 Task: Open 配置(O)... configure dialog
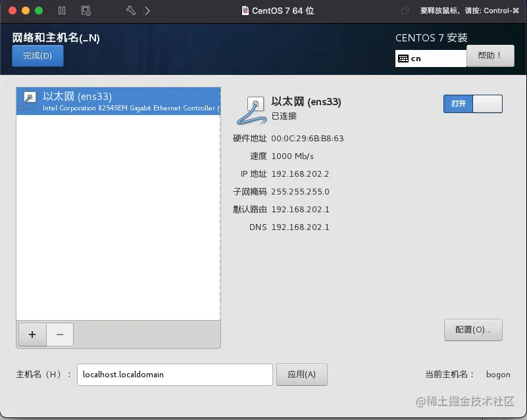coord(473,330)
